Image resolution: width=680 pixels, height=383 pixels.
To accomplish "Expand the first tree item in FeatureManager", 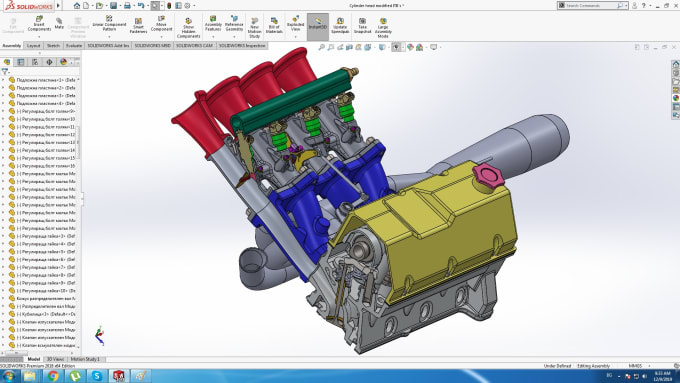I will (3, 80).
